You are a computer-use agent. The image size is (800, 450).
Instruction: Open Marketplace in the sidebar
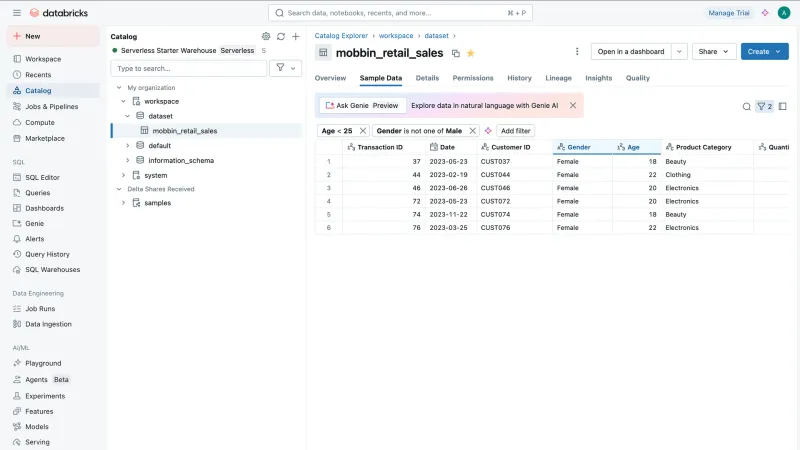click(x=53, y=138)
